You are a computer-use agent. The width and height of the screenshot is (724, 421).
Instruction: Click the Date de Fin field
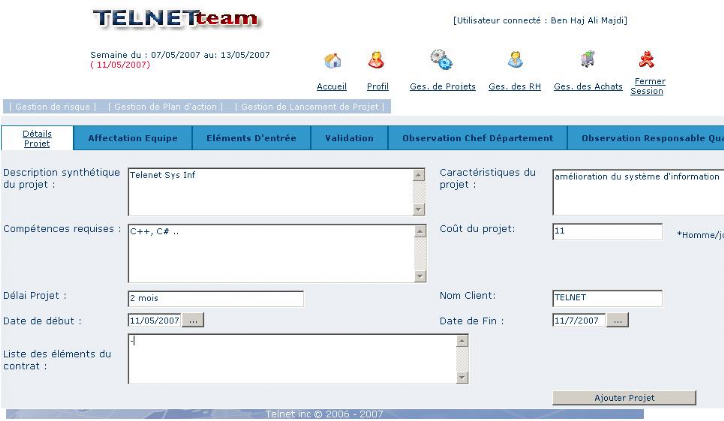coord(579,320)
